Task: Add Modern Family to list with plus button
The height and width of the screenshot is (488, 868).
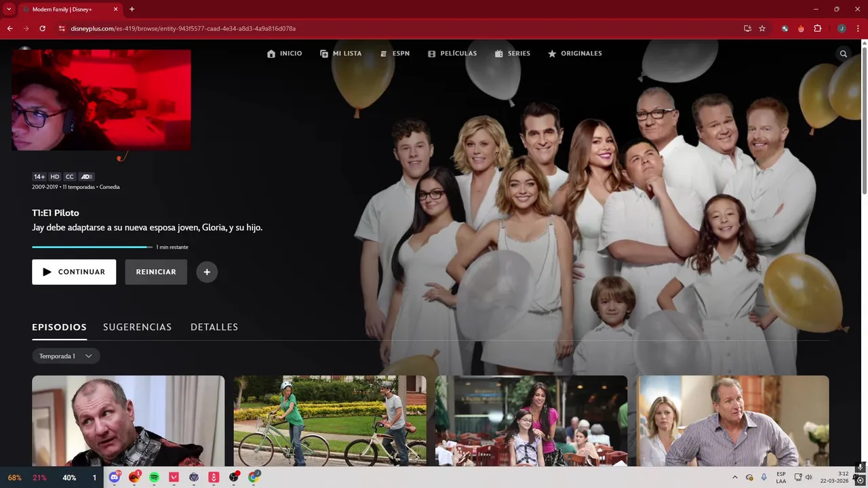Action: coord(207,272)
